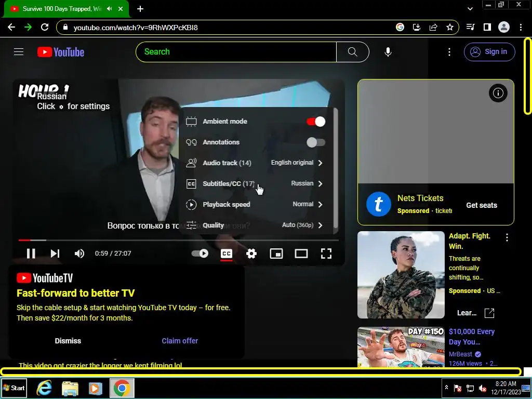532x399 pixels.
Task: Open the Windows Start menu
Action: (x=14, y=388)
